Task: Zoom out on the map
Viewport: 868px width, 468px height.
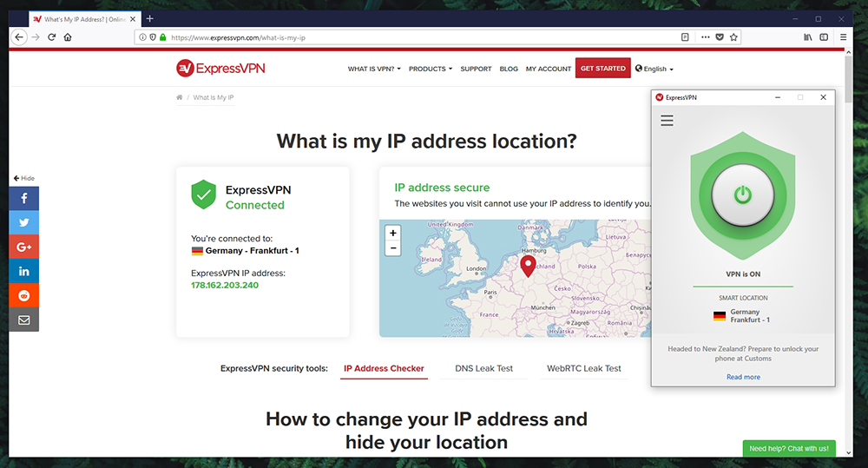Action: click(x=393, y=248)
